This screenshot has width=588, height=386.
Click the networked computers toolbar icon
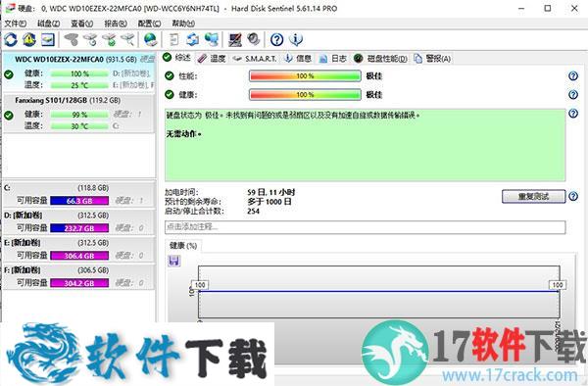click(212, 39)
